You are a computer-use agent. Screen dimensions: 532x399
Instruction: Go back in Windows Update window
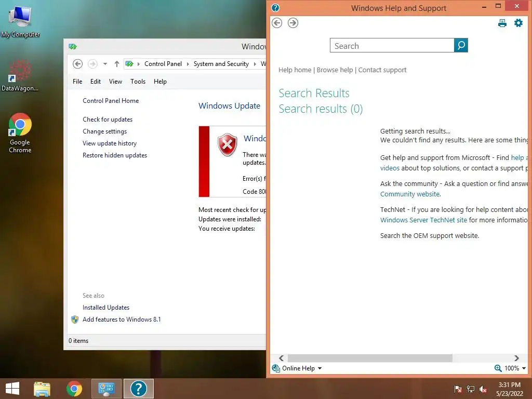pyautogui.click(x=78, y=64)
